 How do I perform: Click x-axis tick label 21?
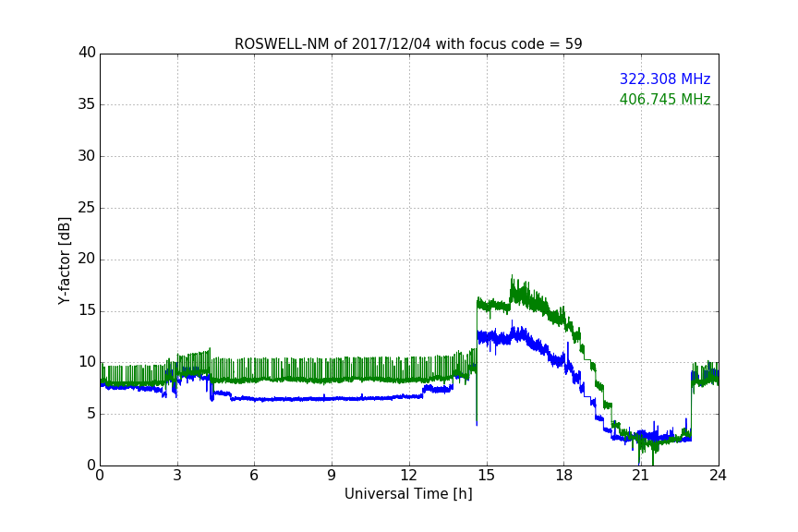pyautogui.click(x=641, y=476)
